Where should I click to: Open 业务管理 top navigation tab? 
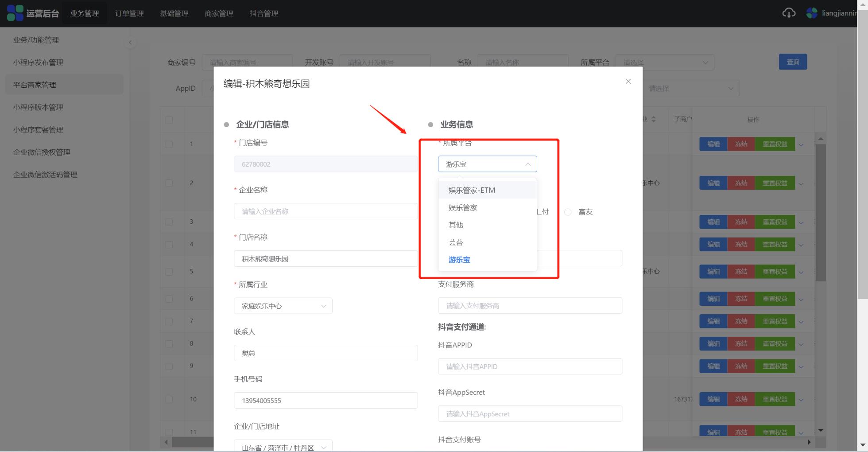(85, 13)
